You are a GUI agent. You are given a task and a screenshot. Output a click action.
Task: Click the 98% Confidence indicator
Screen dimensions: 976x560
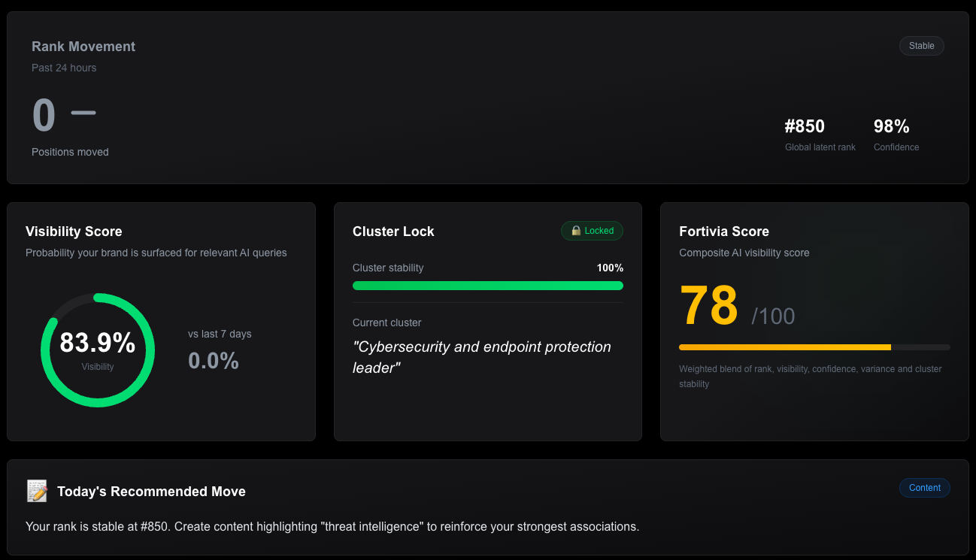tap(891, 126)
